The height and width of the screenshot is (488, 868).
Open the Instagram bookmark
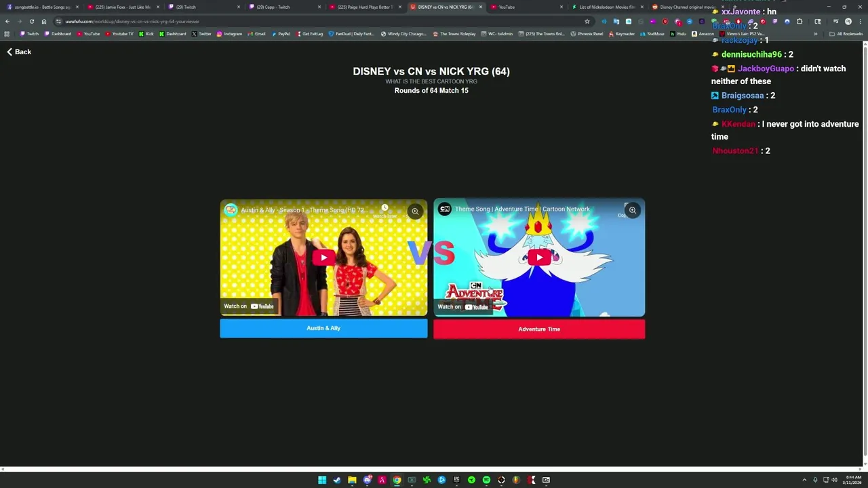click(229, 34)
